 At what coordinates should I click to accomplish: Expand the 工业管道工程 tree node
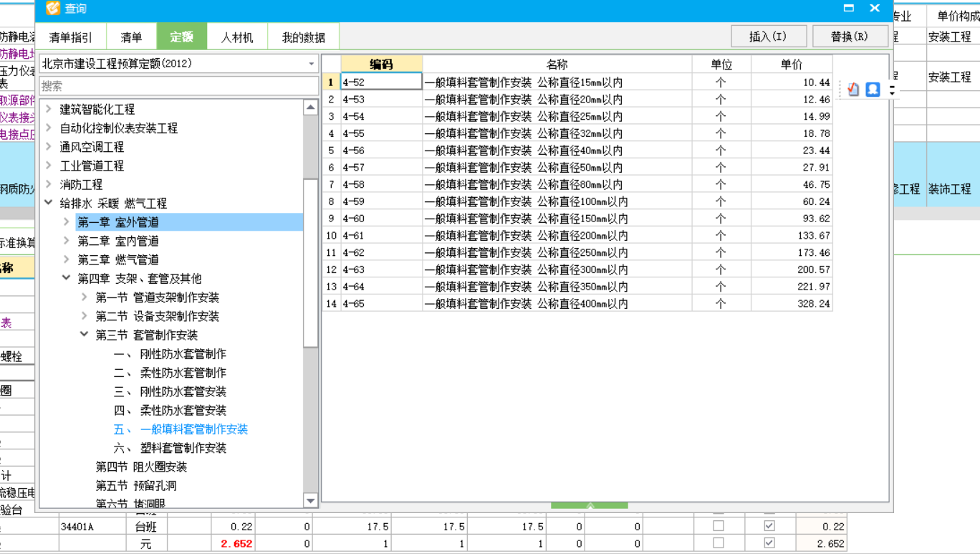pos(49,165)
